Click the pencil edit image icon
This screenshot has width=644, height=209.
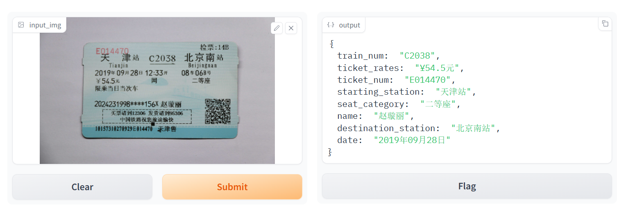click(x=277, y=28)
